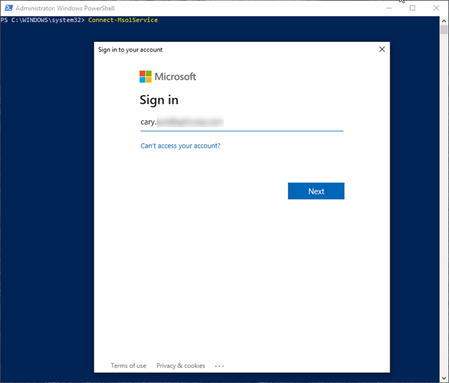Click the Sign in heading text
Screen dimensions: 449x383
[x=159, y=100]
